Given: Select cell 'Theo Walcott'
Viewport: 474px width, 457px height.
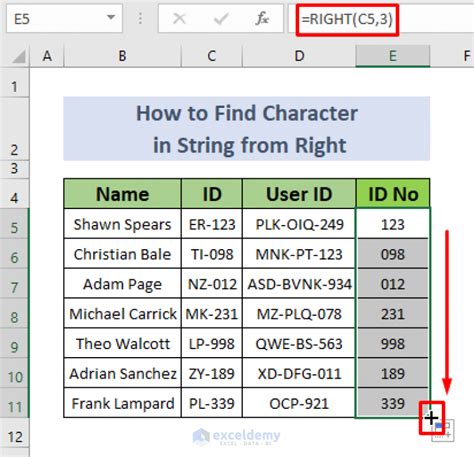Looking at the screenshot, I should (x=122, y=343).
